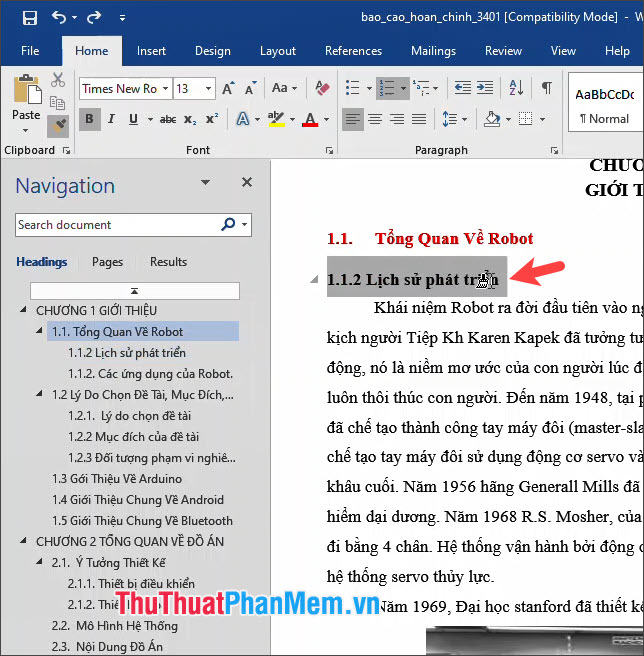Open the highlight color dropdown arrow
This screenshot has height=656, width=644.
point(292,120)
